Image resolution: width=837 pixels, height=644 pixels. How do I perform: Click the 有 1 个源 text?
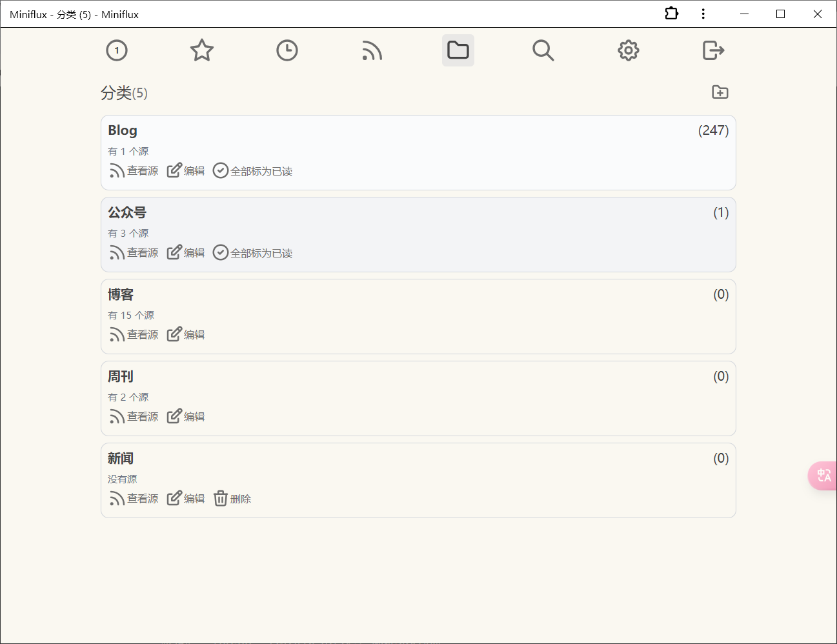(128, 151)
